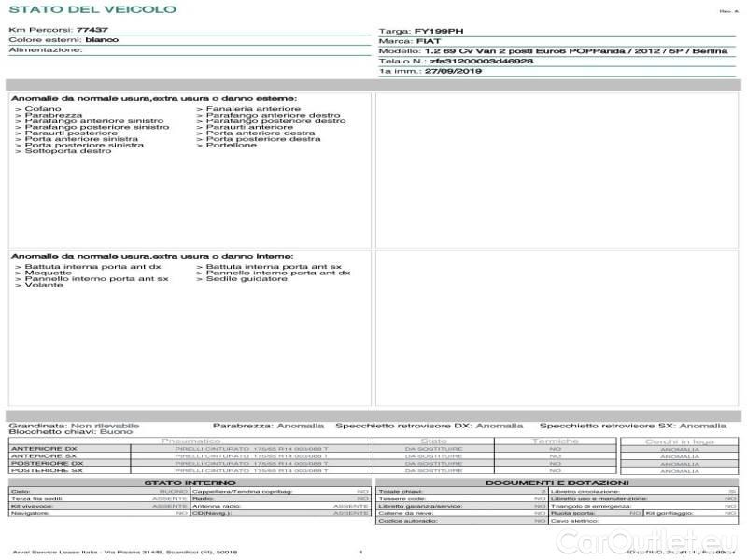The width and height of the screenshot is (747, 560).
Task: Click the Moquette interior anomaly entry
Action: pos(47,273)
